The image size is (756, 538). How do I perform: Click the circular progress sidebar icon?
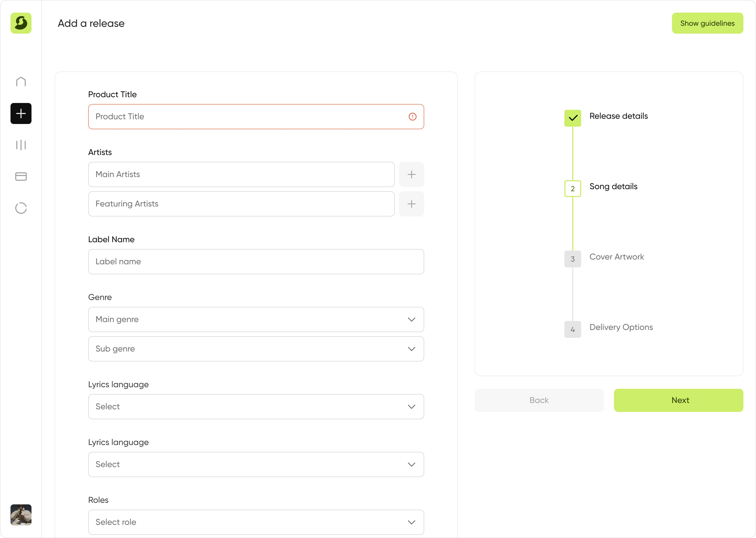pos(21,208)
